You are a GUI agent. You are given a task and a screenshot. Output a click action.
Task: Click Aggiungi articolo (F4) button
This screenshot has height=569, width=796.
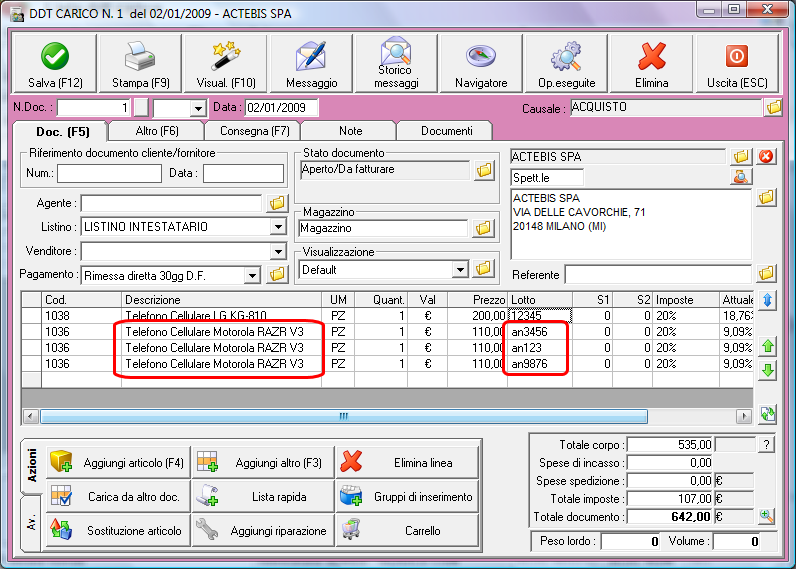pyautogui.click(x=118, y=463)
